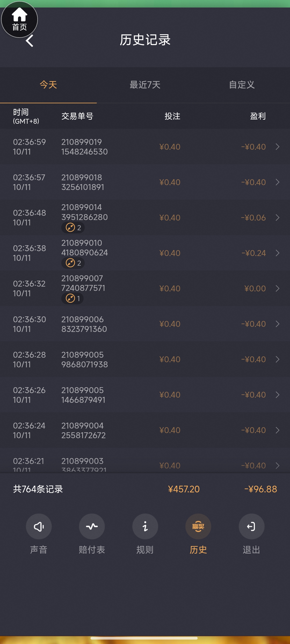Switch to the 今天 tab
The height and width of the screenshot is (644, 290).
coord(48,85)
